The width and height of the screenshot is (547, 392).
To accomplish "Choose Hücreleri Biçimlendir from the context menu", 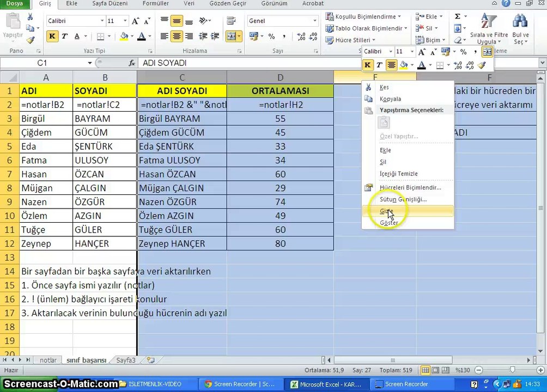I will pyautogui.click(x=408, y=187).
